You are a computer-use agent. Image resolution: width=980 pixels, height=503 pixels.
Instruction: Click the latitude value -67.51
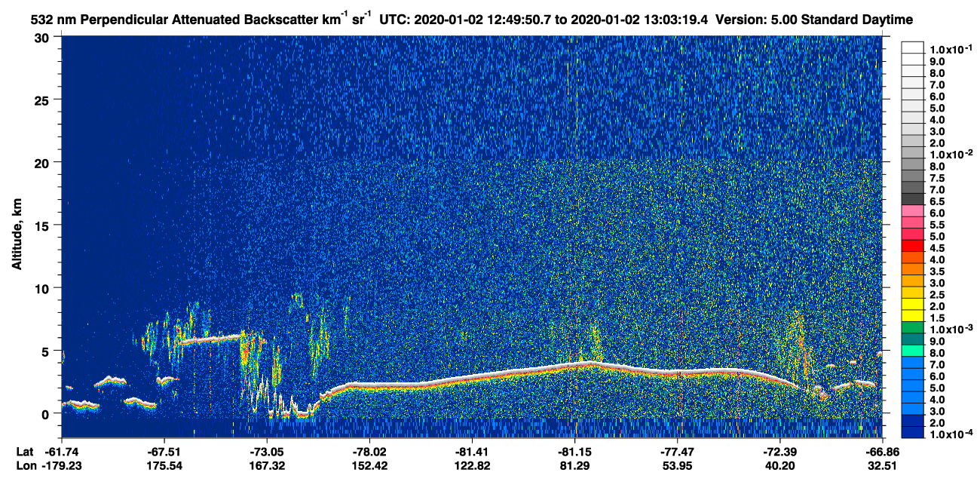click(x=164, y=451)
